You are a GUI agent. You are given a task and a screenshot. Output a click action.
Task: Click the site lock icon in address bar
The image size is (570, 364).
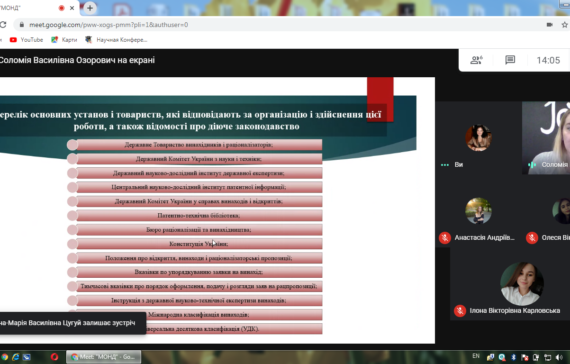[x=22, y=25]
